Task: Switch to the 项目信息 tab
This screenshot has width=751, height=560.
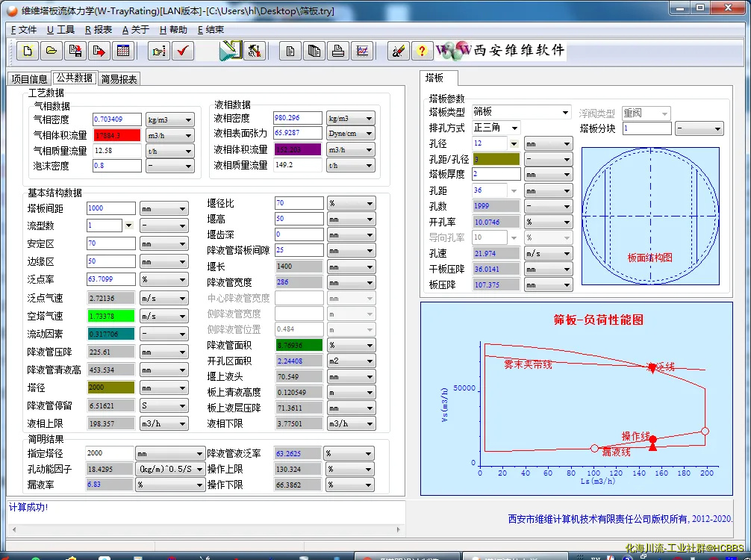Action: pos(29,79)
